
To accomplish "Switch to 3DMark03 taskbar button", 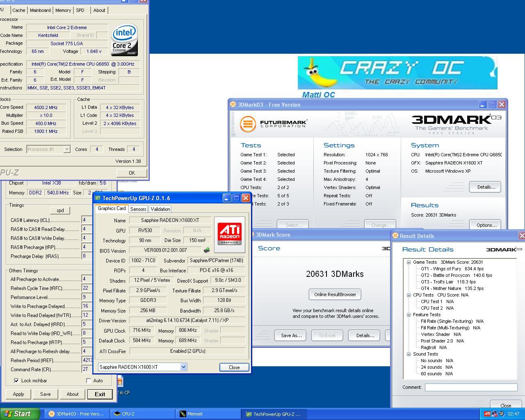I will (x=77, y=414).
